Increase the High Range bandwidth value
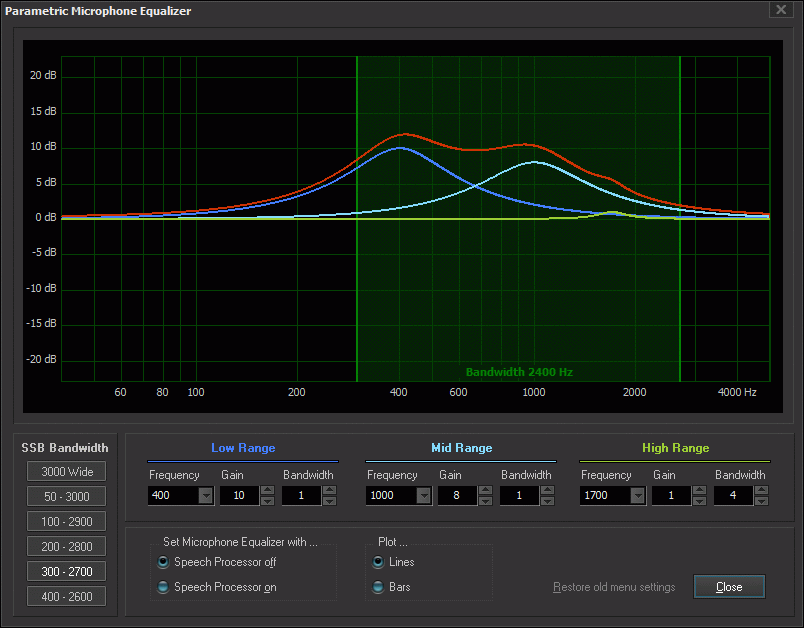The image size is (804, 628). (762, 491)
